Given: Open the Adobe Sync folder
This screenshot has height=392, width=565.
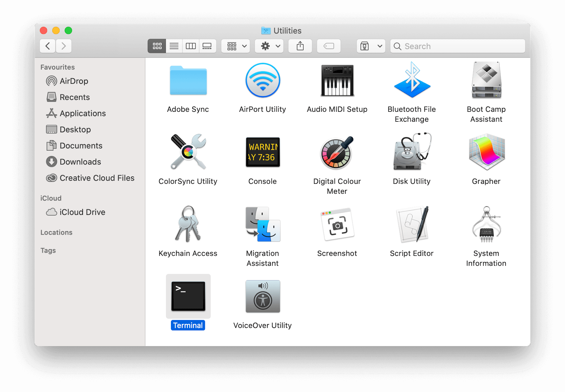Looking at the screenshot, I should [x=188, y=80].
